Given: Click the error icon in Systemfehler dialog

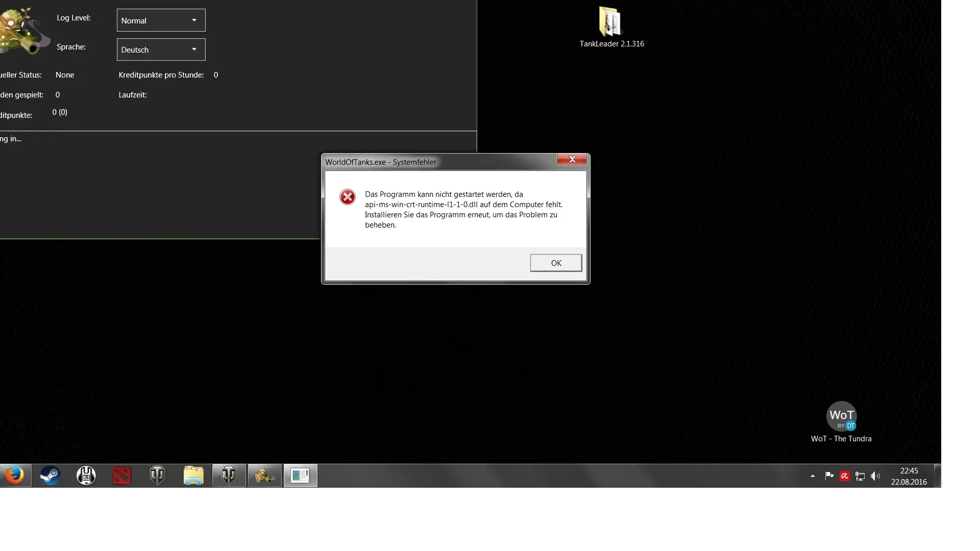Looking at the screenshot, I should (348, 197).
